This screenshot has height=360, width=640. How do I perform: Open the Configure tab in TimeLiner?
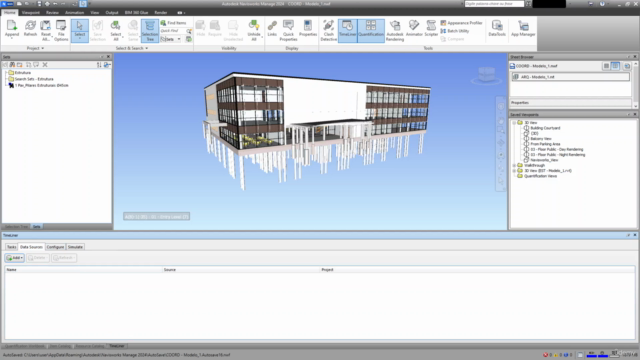55,247
